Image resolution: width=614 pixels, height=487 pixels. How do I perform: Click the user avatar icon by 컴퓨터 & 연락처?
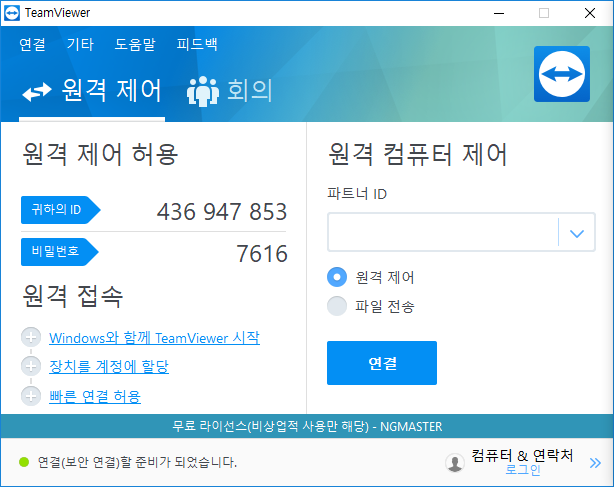click(455, 463)
